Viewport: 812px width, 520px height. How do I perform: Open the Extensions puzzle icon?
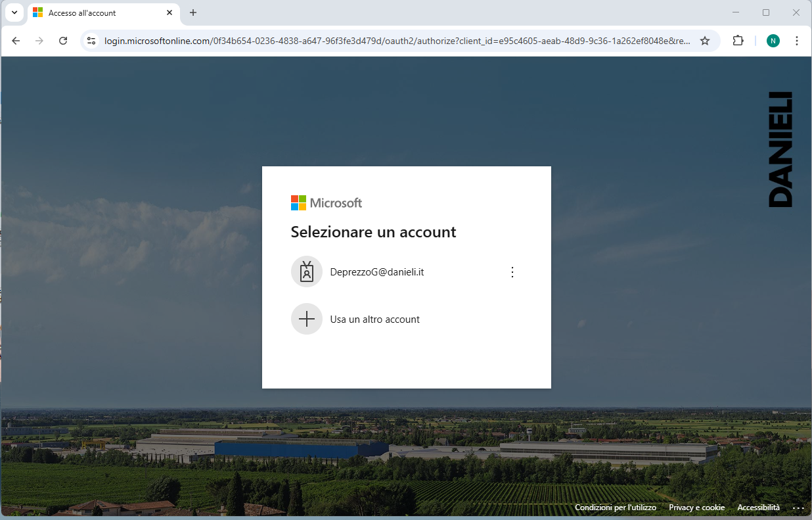point(738,41)
